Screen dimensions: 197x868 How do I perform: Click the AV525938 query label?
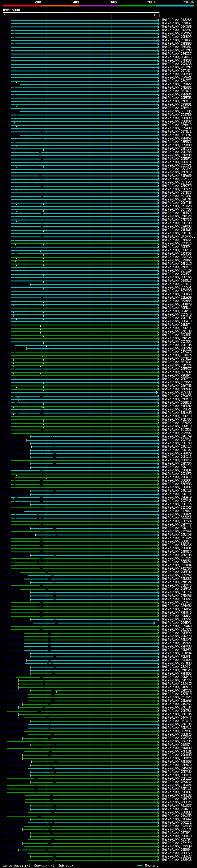(11, 10)
